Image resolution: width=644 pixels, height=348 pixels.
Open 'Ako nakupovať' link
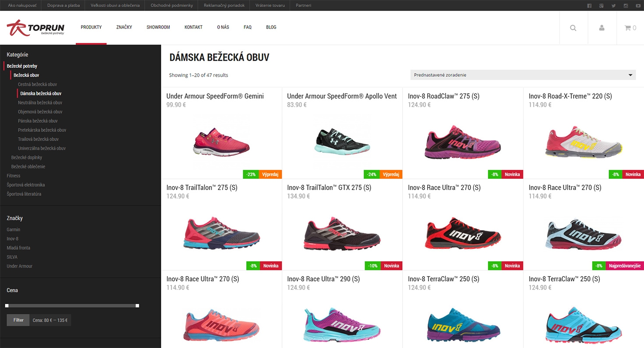coord(22,6)
